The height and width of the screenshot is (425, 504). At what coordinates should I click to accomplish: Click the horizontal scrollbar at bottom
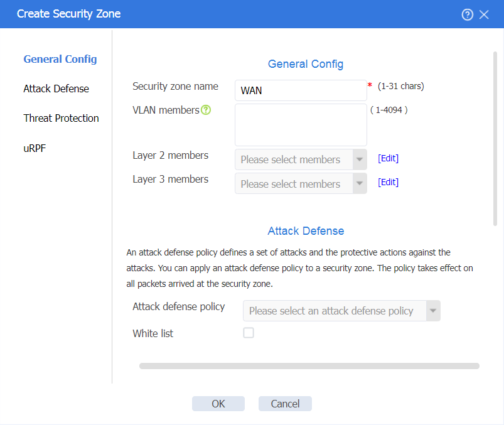coord(309,366)
